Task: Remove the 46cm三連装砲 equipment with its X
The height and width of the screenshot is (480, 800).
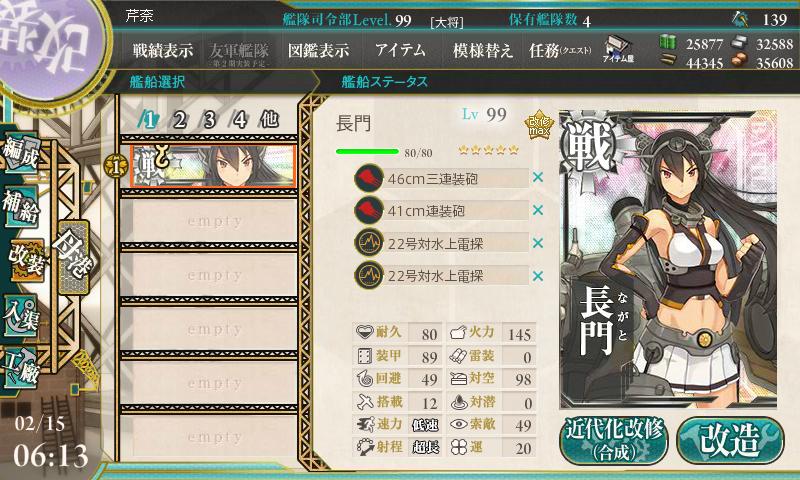Action: [538, 178]
